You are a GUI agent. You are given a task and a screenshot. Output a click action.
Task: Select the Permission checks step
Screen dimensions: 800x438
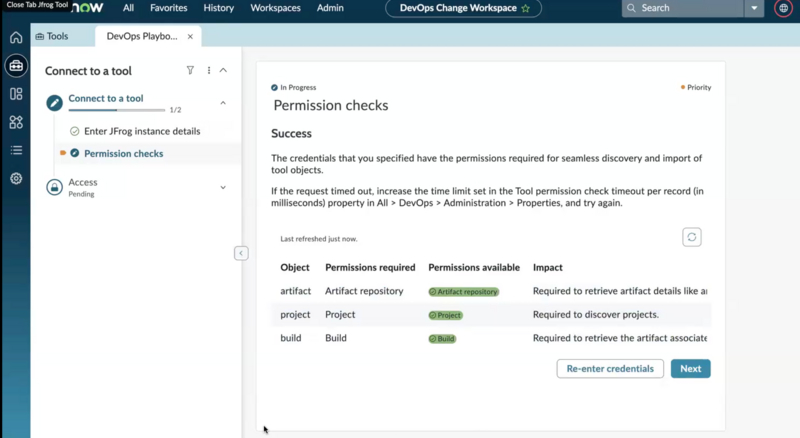tap(123, 153)
